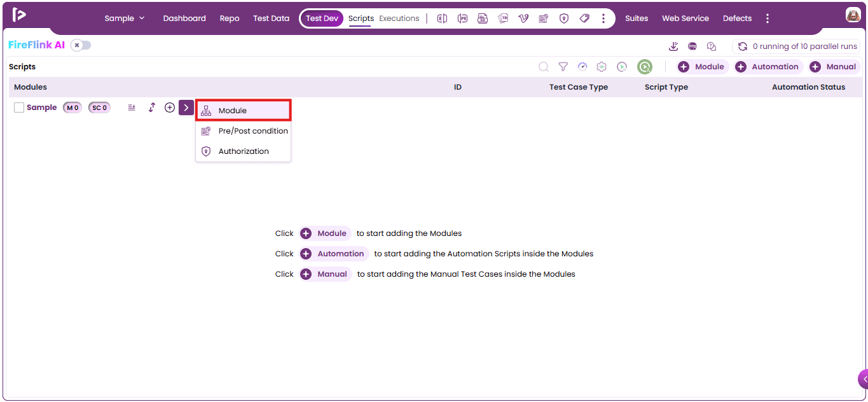This screenshot has width=868, height=402.
Task: Go to the Defects tab
Action: pos(737,18)
